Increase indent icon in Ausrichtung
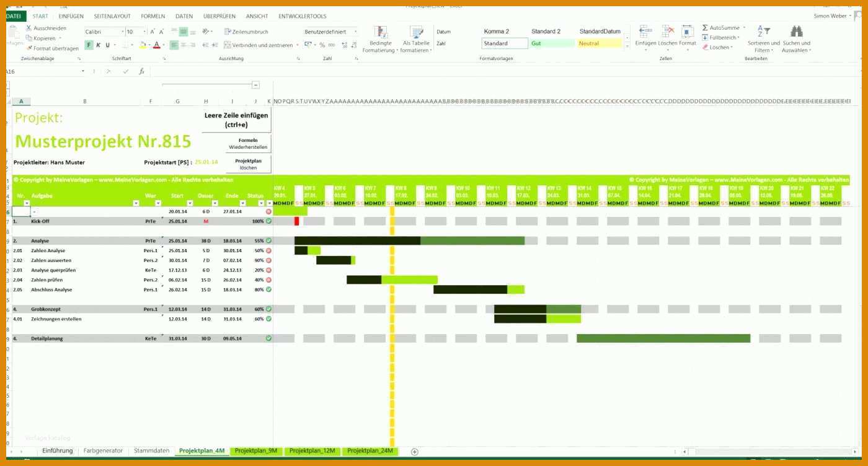Screen dimensions: 868x466 [215, 45]
